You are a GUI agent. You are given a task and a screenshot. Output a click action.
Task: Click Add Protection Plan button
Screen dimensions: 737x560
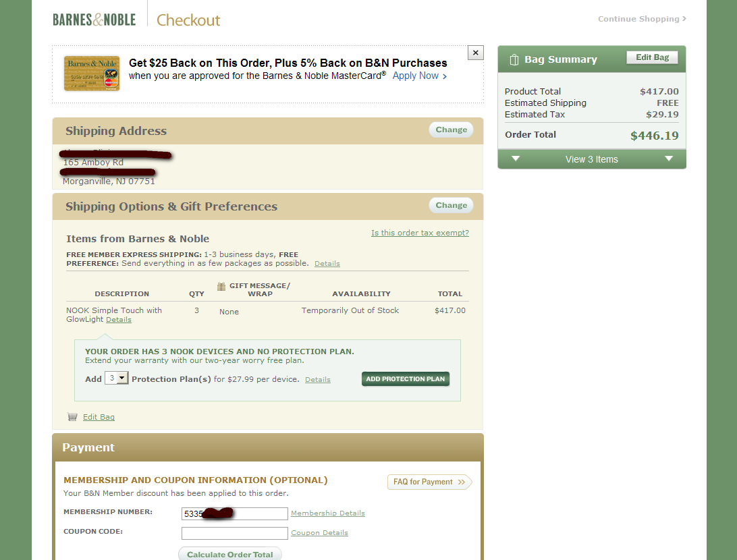(x=405, y=379)
